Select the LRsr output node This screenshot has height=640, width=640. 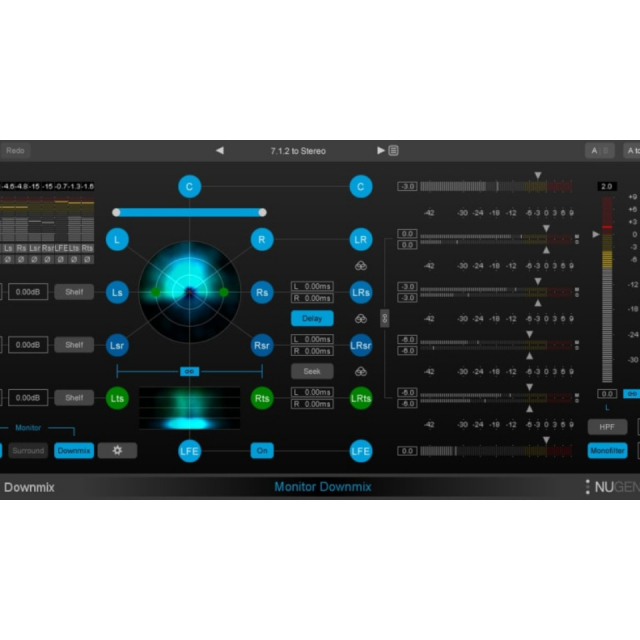(361, 345)
